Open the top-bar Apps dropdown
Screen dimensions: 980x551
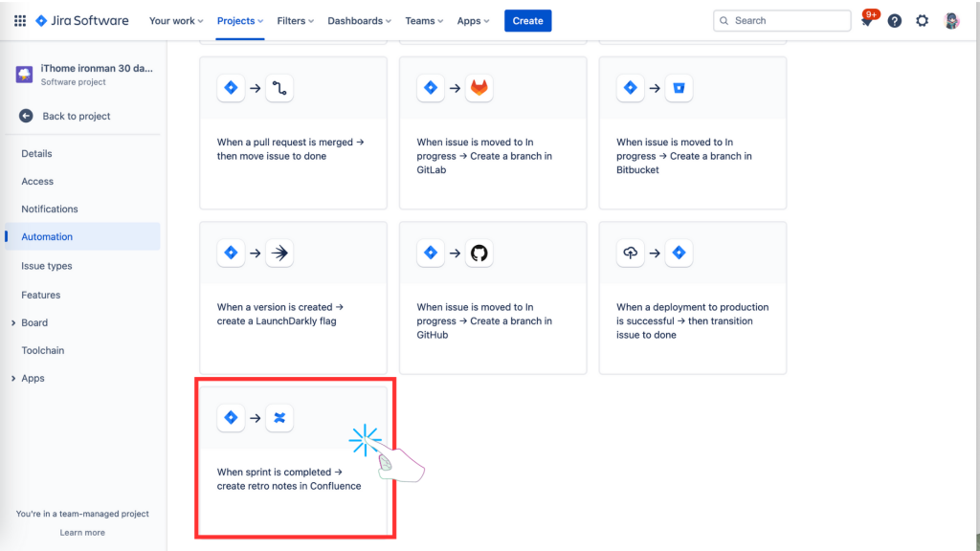473,21
